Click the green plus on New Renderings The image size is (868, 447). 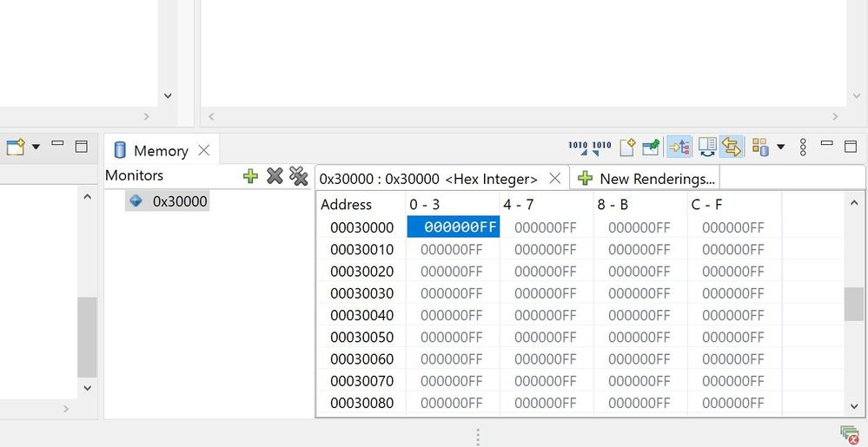point(585,178)
